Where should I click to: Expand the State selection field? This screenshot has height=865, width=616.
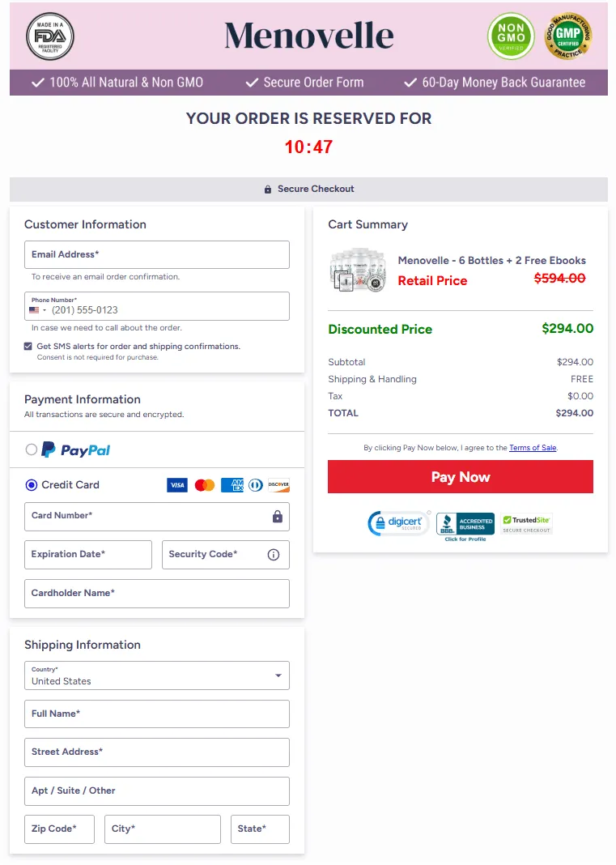point(260,829)
